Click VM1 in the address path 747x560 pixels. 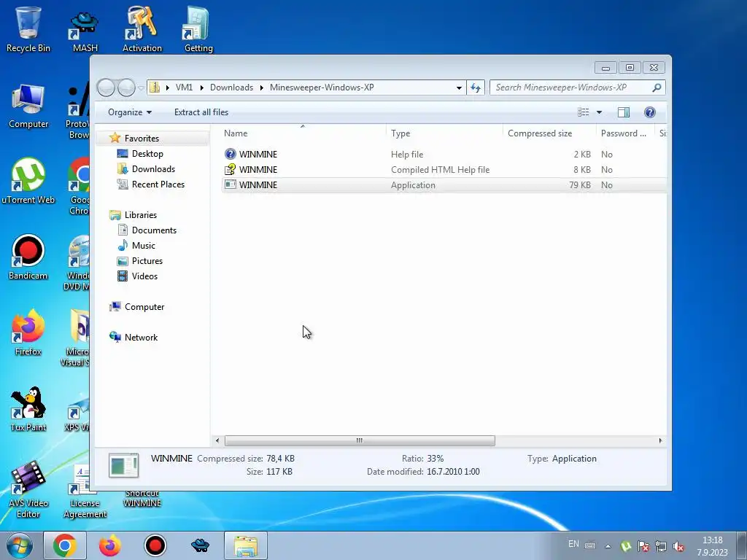coord(184,87)
